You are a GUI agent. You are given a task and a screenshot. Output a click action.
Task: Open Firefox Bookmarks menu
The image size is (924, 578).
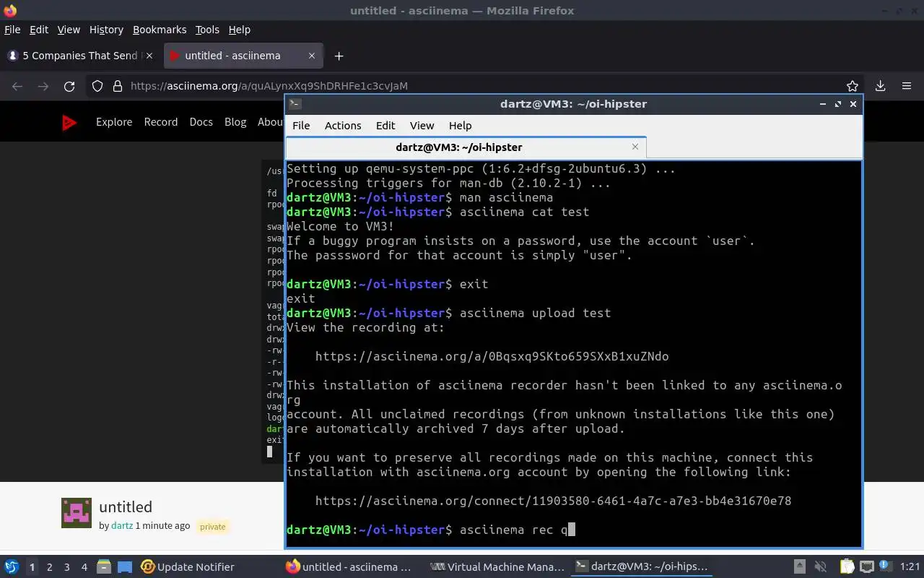tap(160, 30)
